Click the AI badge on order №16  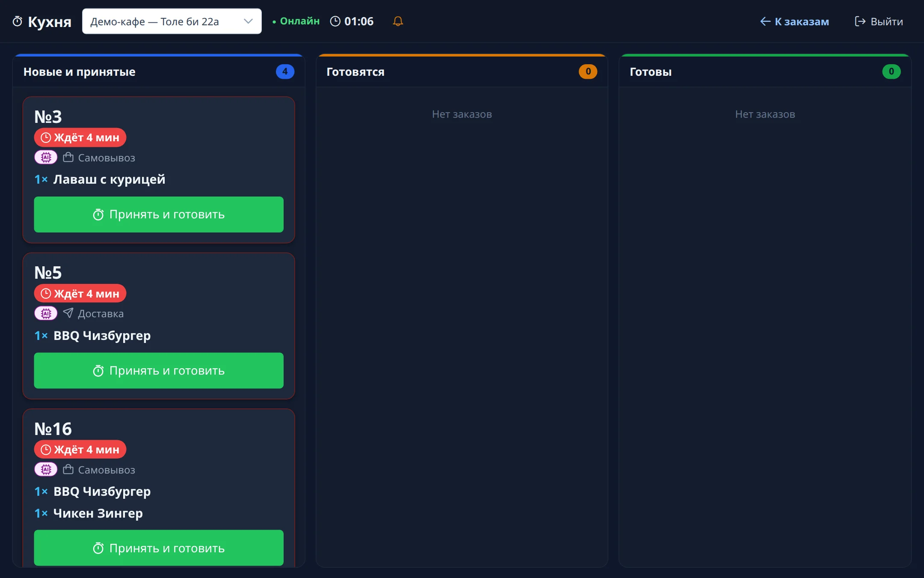[x=46, y=470]
